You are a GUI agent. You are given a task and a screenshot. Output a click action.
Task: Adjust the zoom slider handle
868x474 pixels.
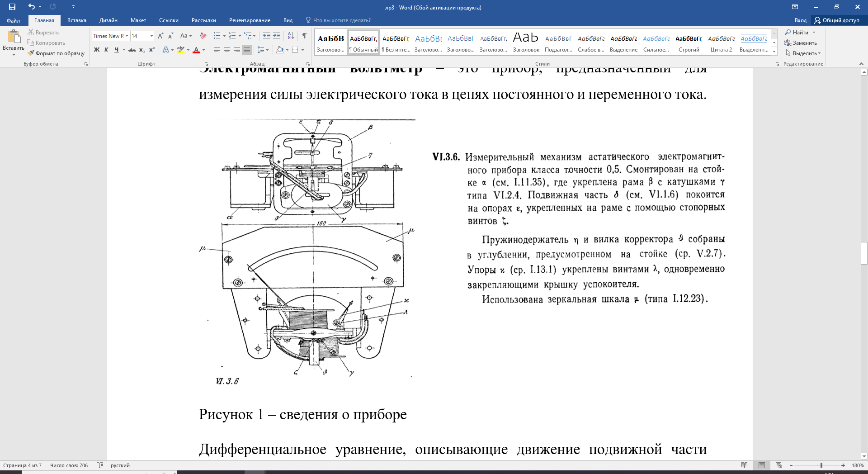[x=821, y=465]
